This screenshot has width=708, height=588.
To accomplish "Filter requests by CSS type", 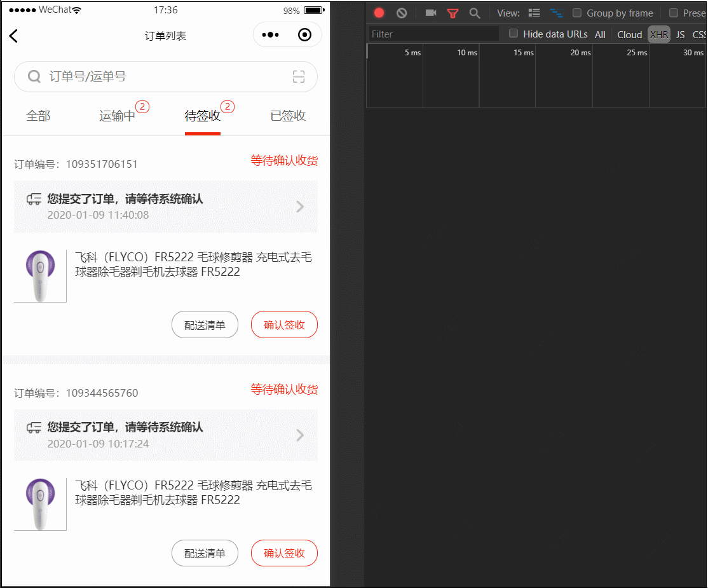I will (x=700, y=35).
